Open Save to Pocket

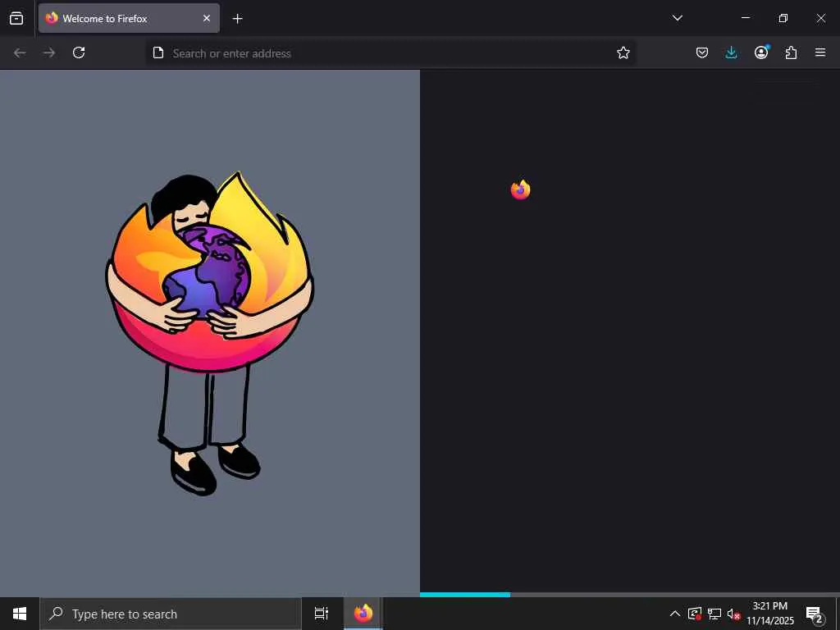tap(702, 52)
